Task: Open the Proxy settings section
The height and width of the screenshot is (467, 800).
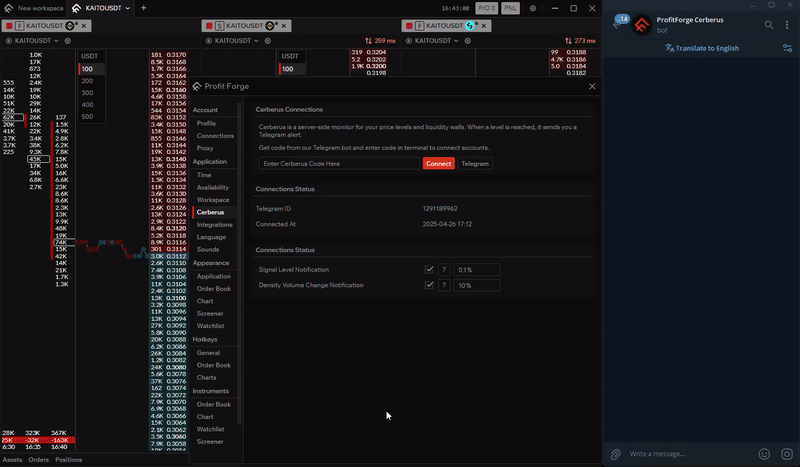Action: coord(205,148)
